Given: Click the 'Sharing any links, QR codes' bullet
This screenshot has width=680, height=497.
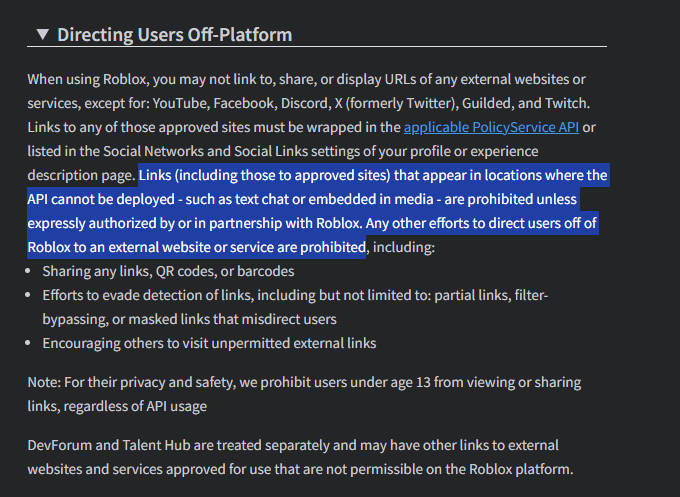Looking at the screenshot, I should click(168, 271).
